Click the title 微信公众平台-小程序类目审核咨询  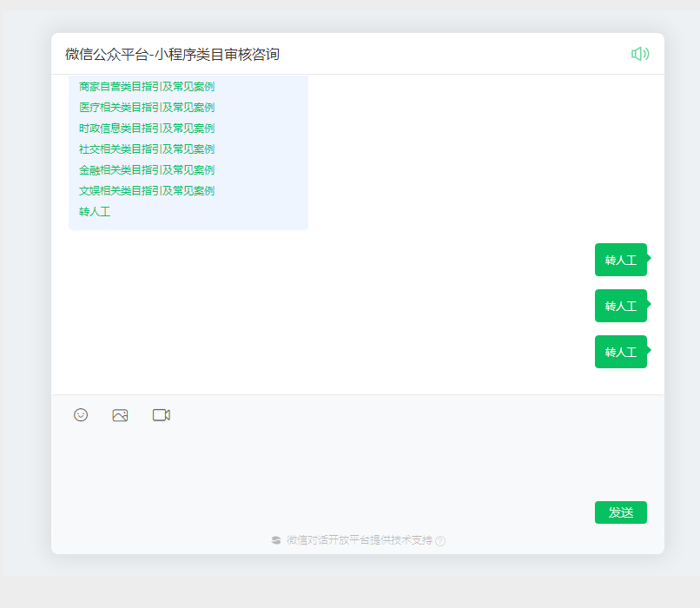click(172, 55)
